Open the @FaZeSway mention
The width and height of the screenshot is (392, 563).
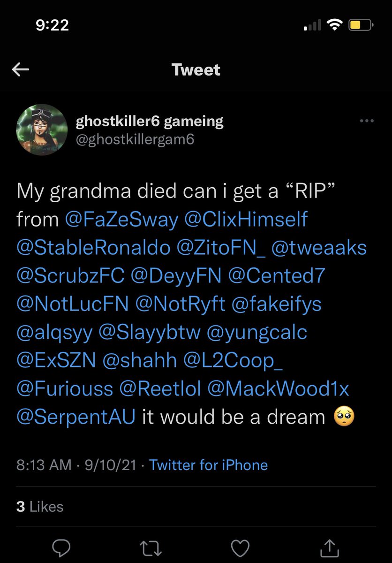coord(122,220)
